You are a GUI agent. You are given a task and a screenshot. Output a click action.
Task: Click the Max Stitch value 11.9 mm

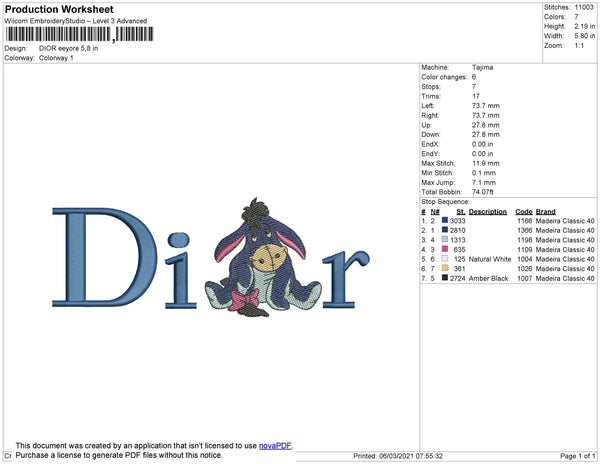coord(486,163)
